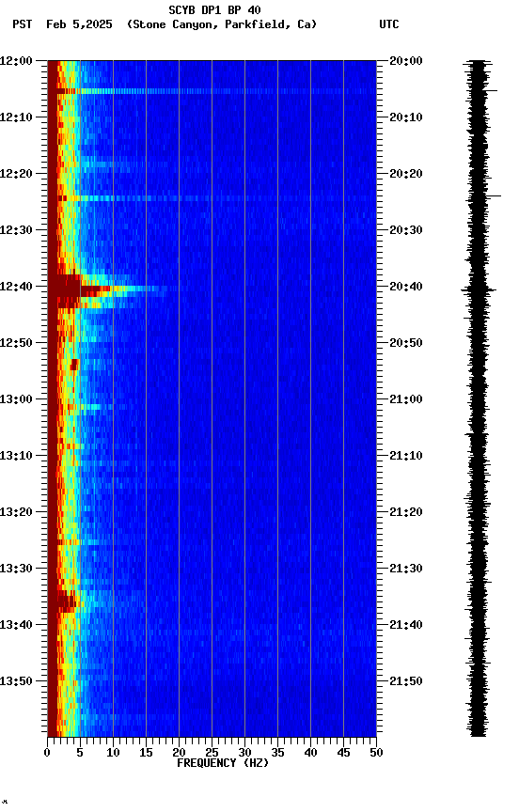Click the seismogram waveform trace on the right
The height and width of the screenshot is (812, 519).
coord(478,398)
